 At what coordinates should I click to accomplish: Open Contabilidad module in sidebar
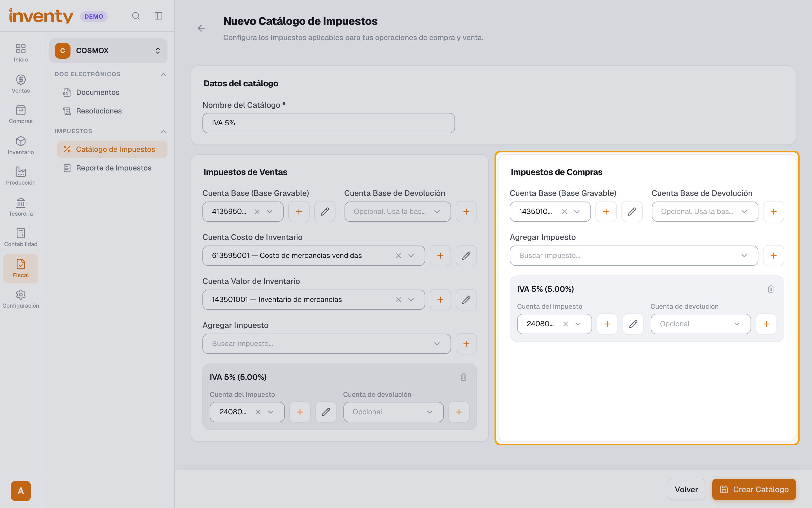pos(21,238)
